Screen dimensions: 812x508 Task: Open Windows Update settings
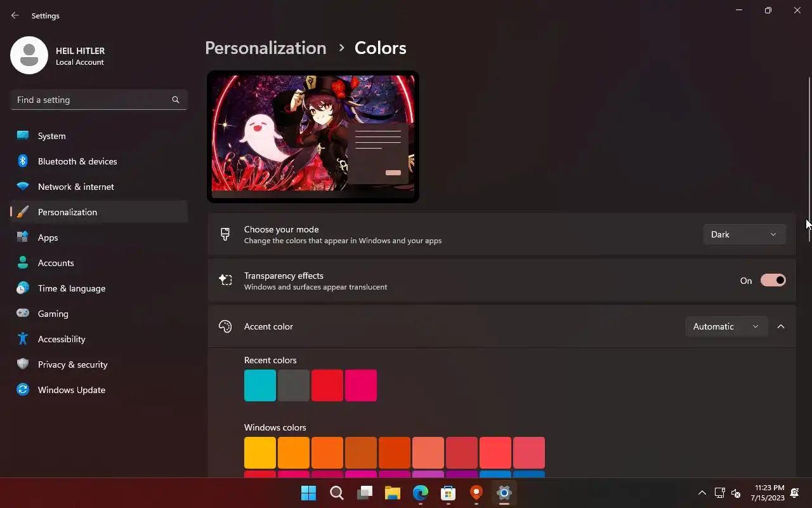click(98, 390)
